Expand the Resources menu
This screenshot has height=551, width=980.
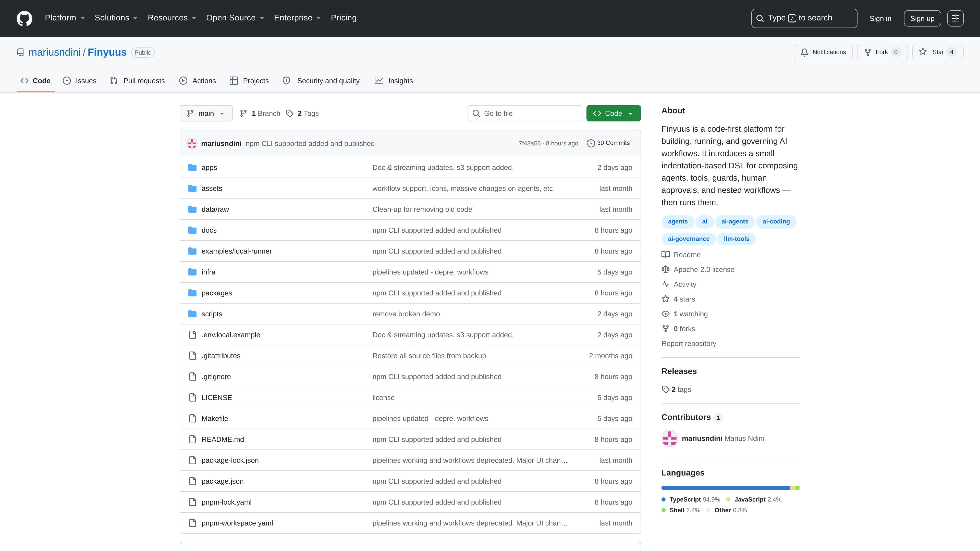[171, 18]
